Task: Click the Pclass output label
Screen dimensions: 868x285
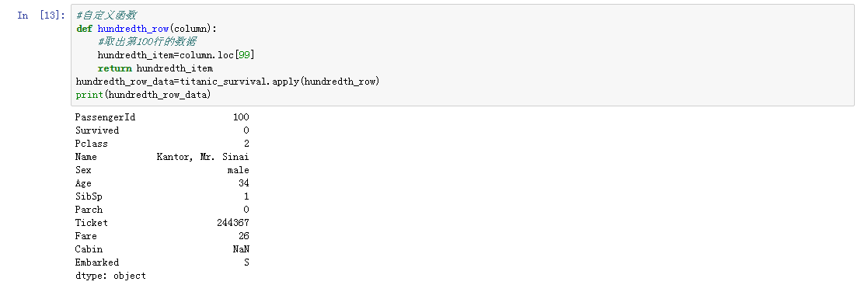Action: (92, 144)
